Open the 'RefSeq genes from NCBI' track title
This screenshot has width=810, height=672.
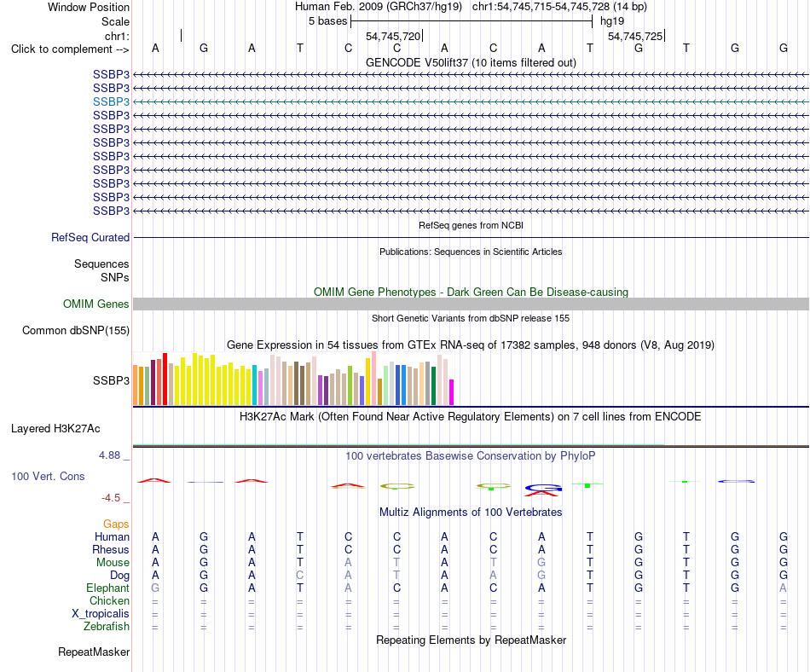[x=471, y=225]
